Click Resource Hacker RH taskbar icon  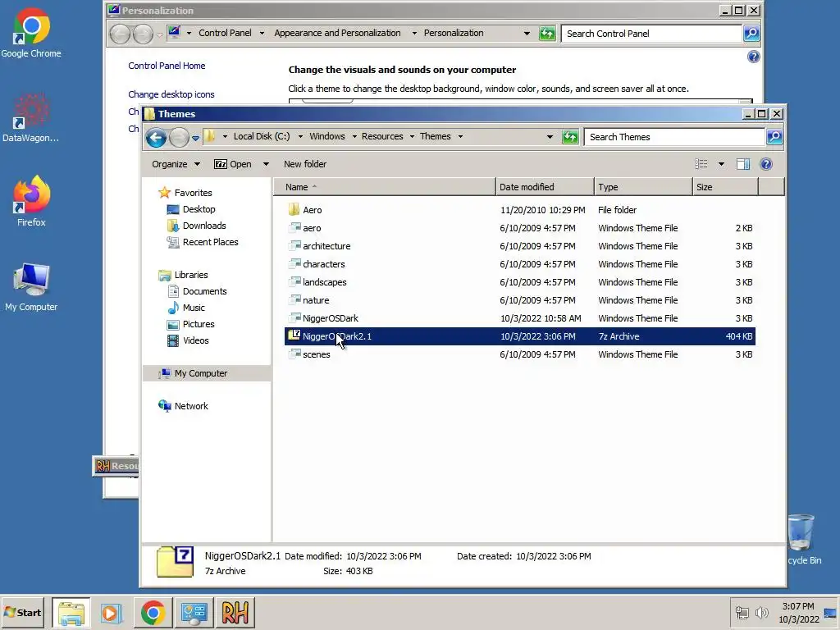click(235, 612)
